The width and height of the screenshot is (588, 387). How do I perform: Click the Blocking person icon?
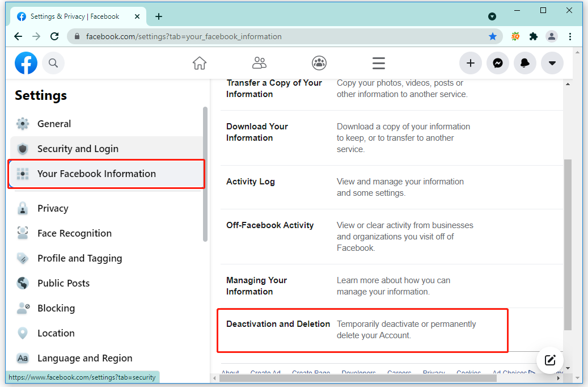point(23,308)
